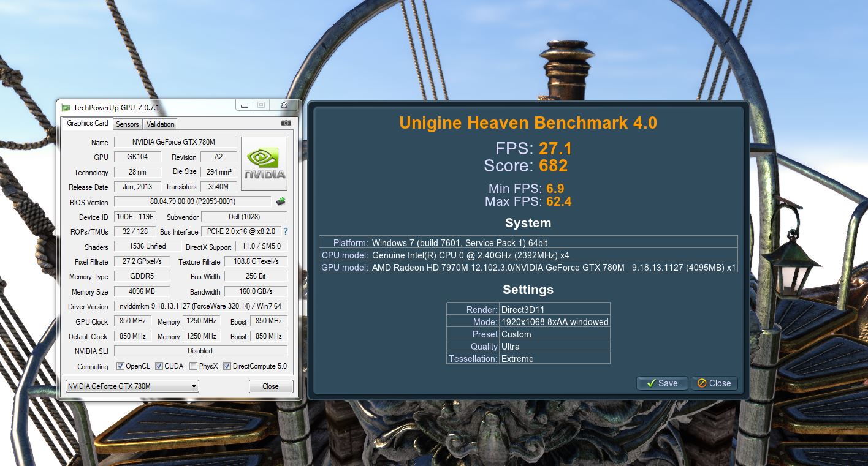This screenshot has width=868, height=466.
Task: Click the BIOS Version field
Action: pos(192,201)
